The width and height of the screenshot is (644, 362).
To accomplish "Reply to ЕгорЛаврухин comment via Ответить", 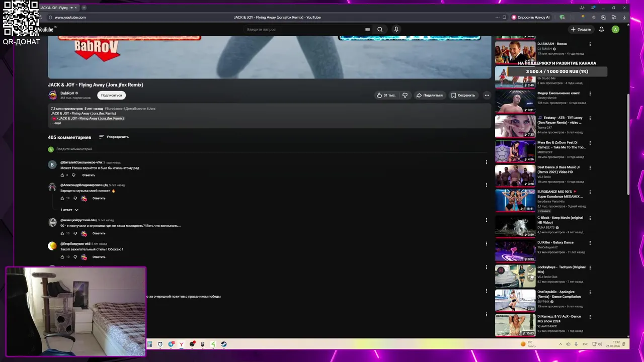I will (99, 257).
